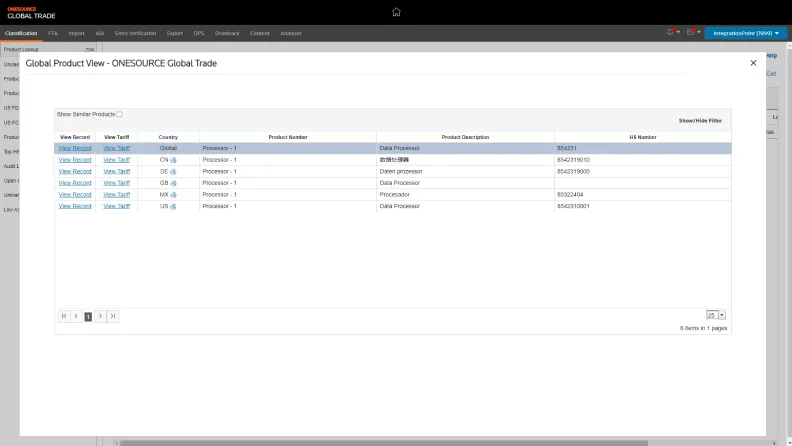
Task: Select HS number 8542310001 cell
Action: click(x=642, y=207)
